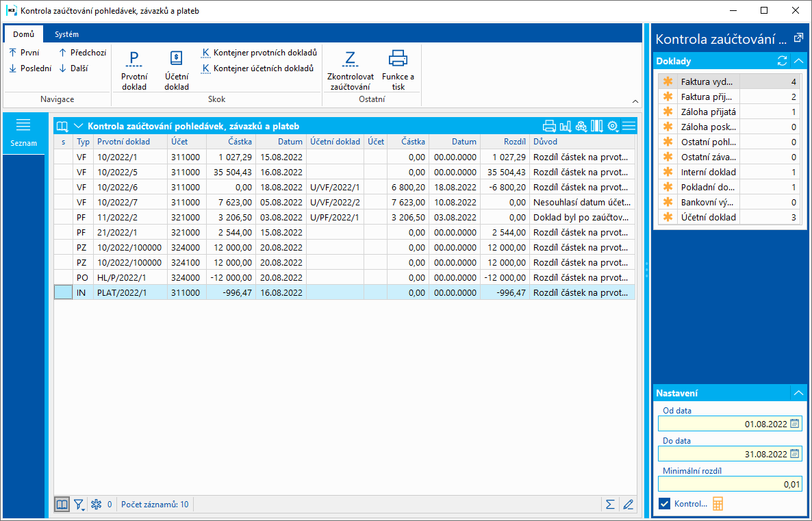Click the Minimální rozdíl input field
Image resolution: width=812 pixels, height=521 pixels.
(x=729, y=484)
